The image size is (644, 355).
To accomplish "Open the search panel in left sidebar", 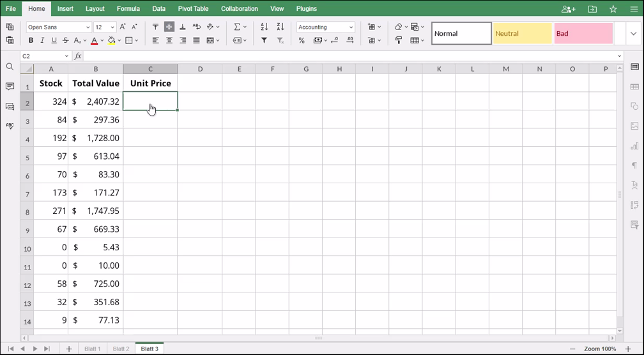I will click(x=10, y=66).
